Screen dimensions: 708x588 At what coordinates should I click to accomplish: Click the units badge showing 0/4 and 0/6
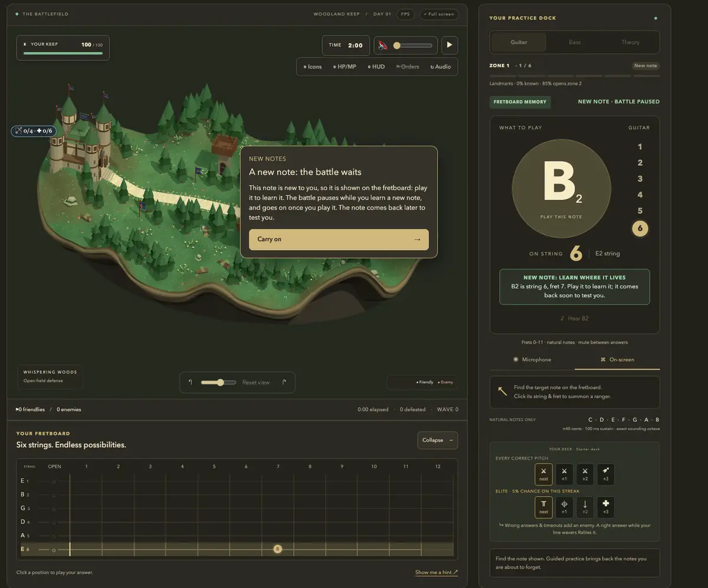[x=34, y=131]
